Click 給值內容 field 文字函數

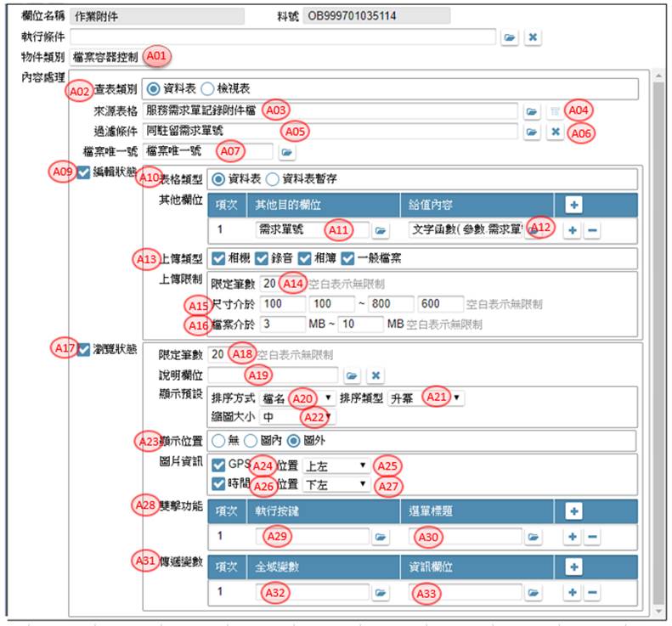click(x=466, y=230)
